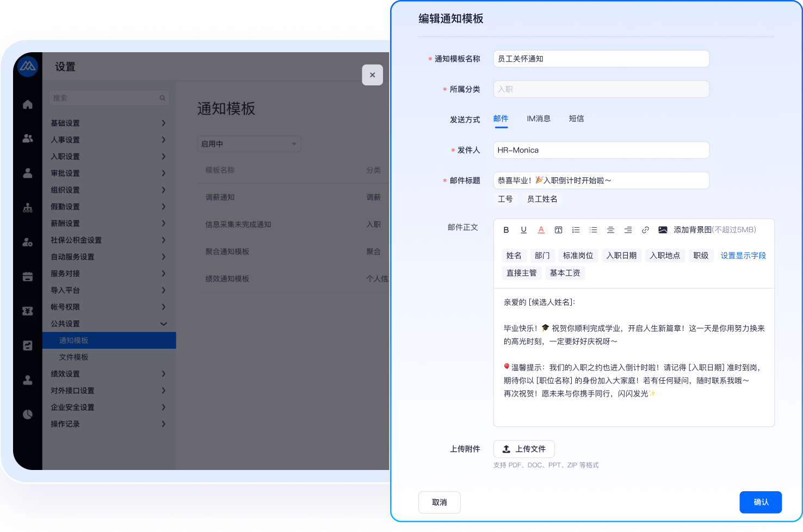
Task: Open the 启用中 status dropdown
Action: [249, 144]
